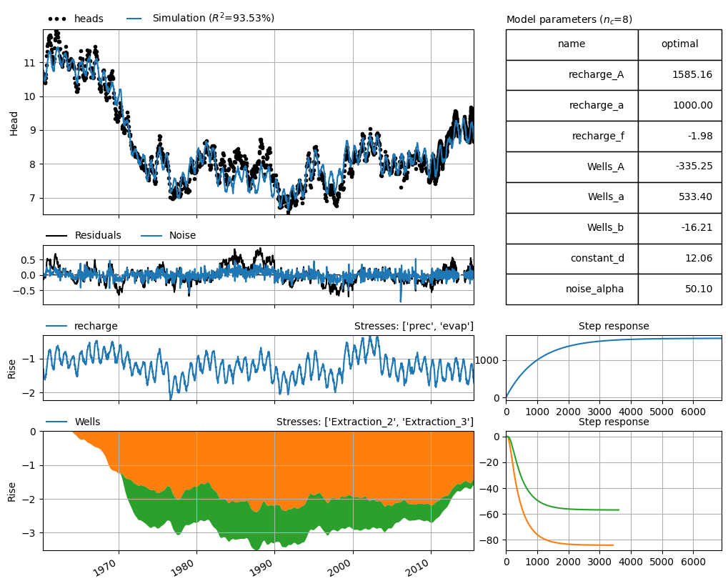Click the Wells_a parameter name cell

click(x=572, y=197)
